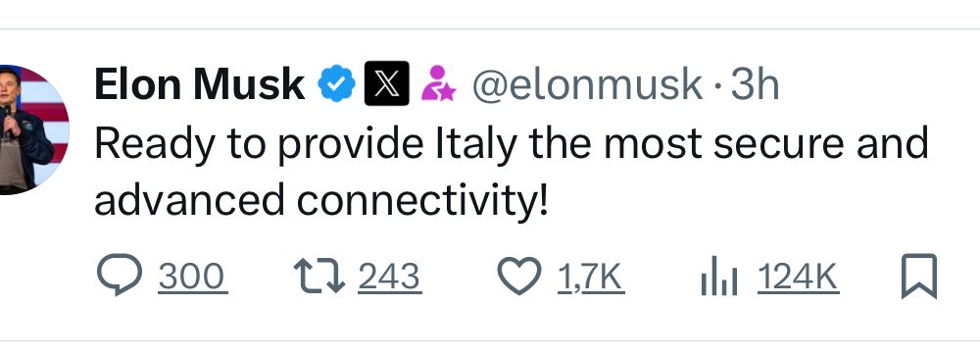
Task: Like the post with heart icon
Action: pos(519,276)
